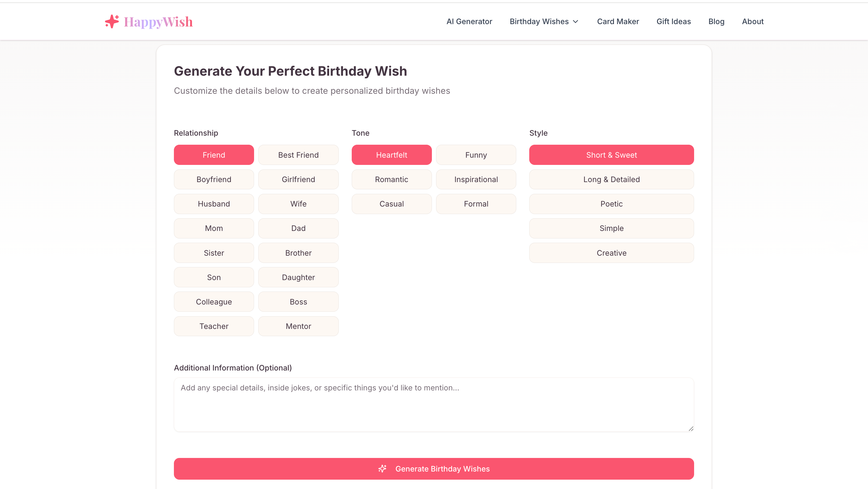Switch tone to Funny
The width and height of the screenshot is (868, 489).
tap(476, 155)
